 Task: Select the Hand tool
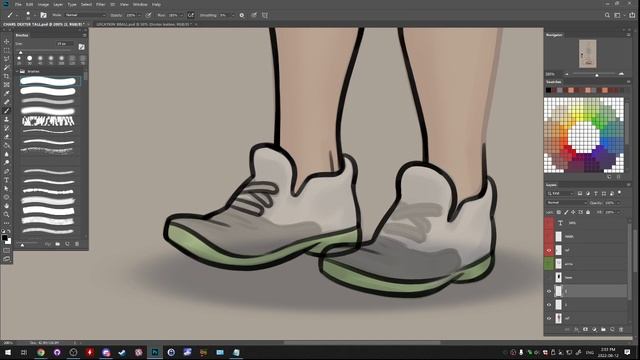click(7, 205)
